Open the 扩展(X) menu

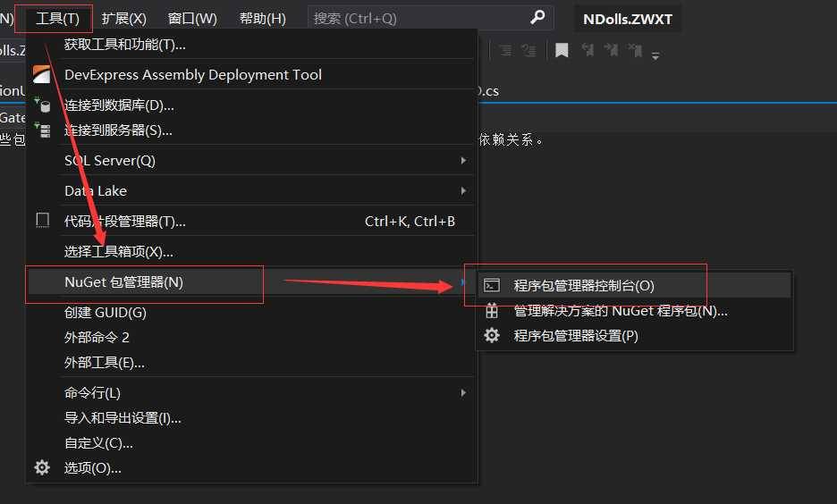click(123, 19)
